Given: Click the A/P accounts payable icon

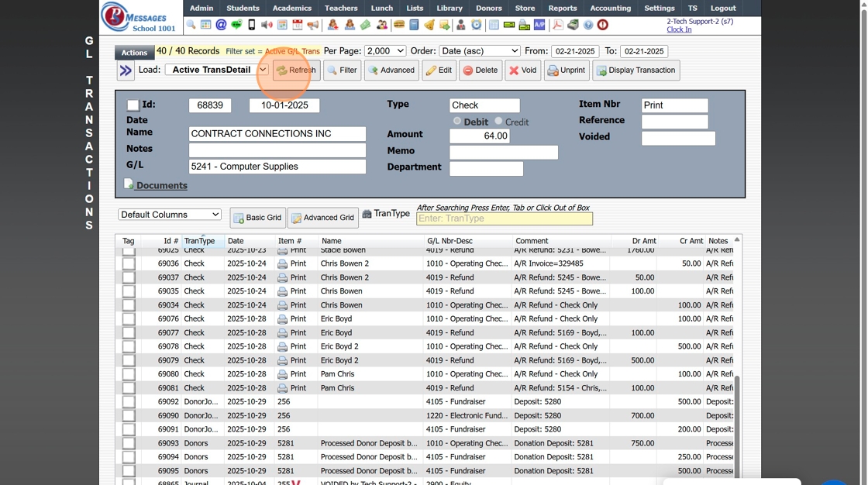Looking at the screenshot, I should (x=539, y=25).
